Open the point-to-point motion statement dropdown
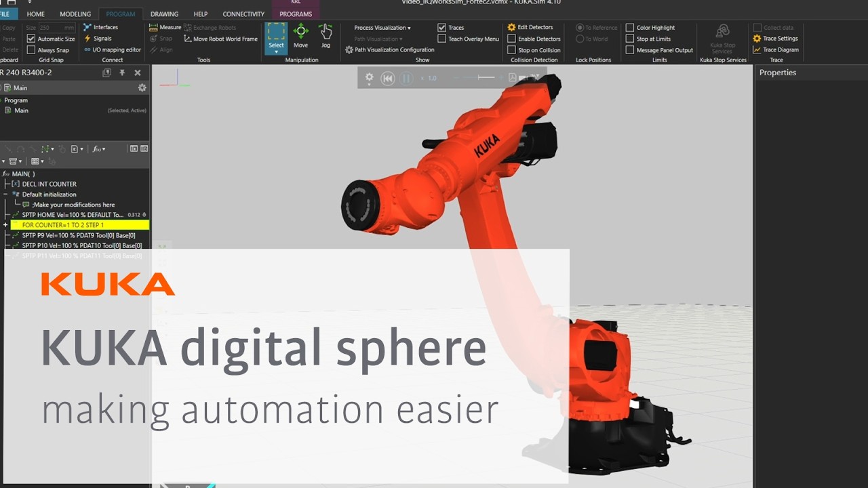This screenshot has height=488, width=868. (47, 148)
